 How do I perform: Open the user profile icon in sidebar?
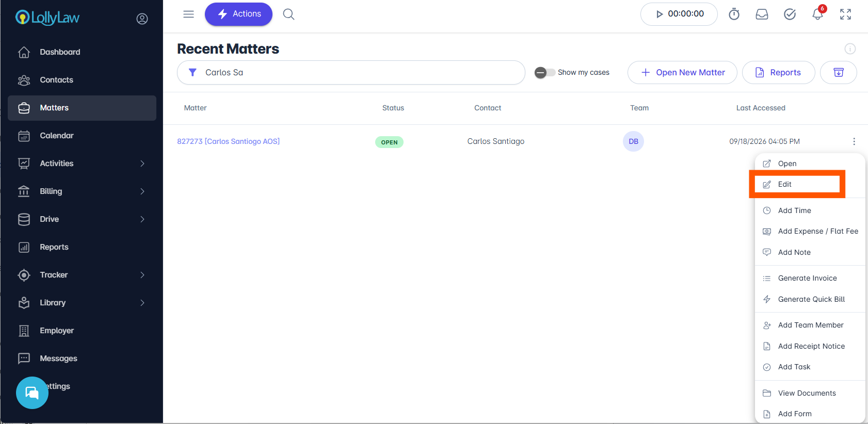(x=142, y=19)
